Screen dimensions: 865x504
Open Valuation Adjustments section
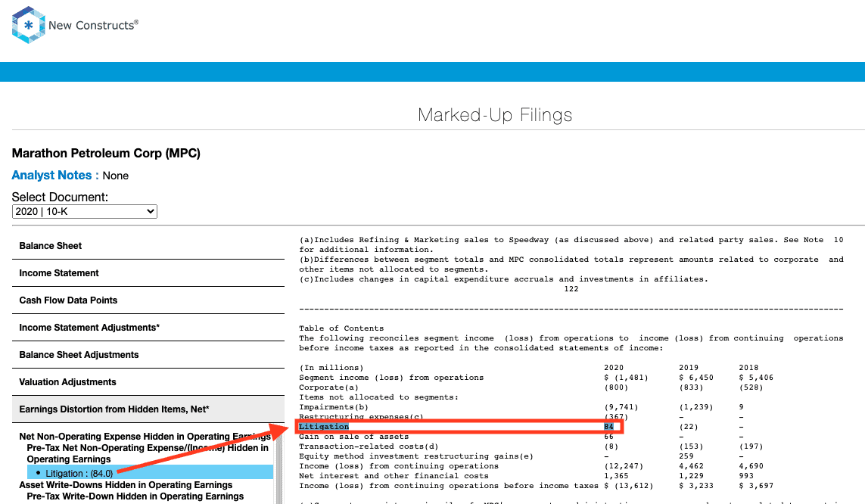point(148,382)
